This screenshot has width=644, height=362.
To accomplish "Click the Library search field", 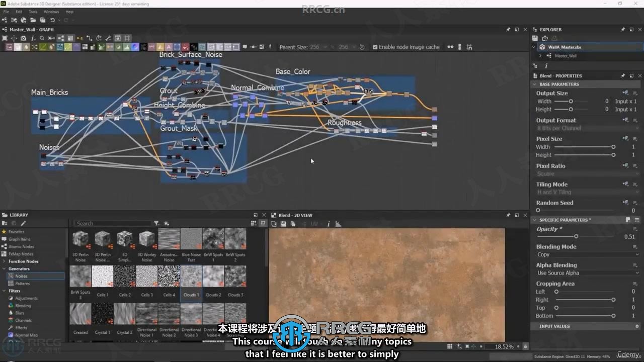I will [x=112, y=223].
